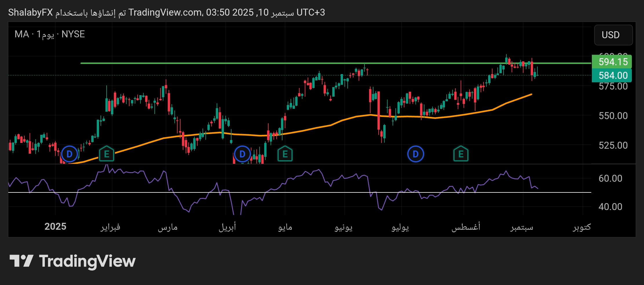644x285 pixels.
Task: Open the USD currency selector
Action: [613, 35]
